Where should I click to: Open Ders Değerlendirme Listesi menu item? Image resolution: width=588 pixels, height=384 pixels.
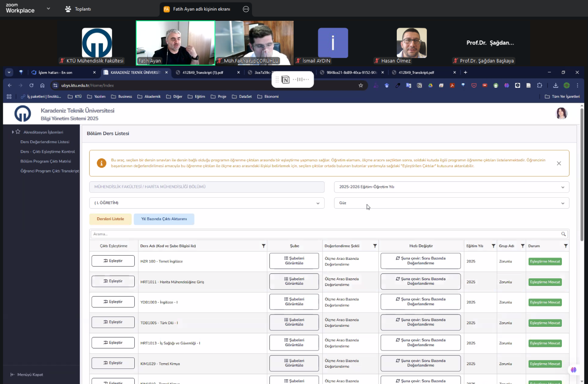tap(45, 142)
